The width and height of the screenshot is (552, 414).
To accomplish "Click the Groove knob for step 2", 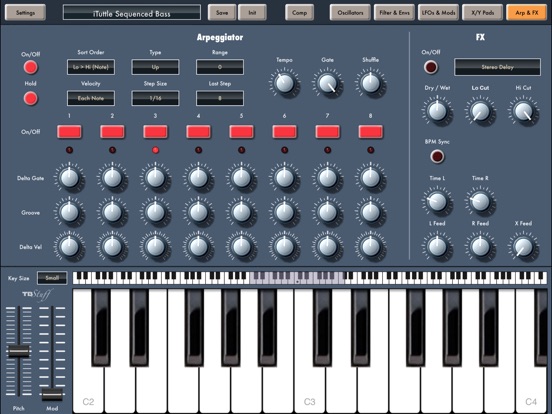I will click(112, 212).
